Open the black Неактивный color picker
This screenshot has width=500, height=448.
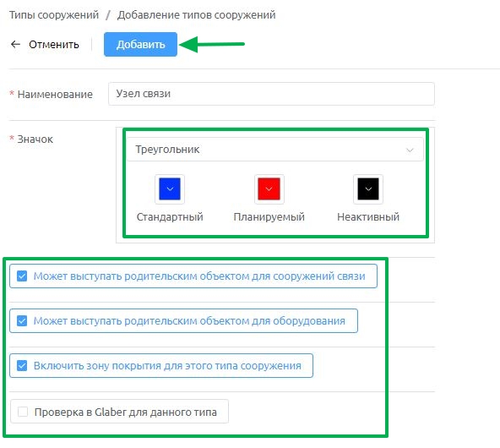point(368,188)
